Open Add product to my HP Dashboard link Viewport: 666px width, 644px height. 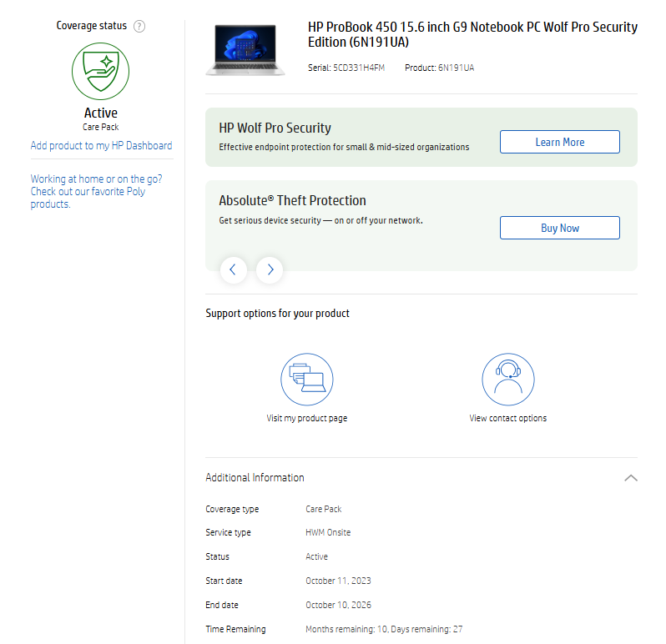pos(101,145)
